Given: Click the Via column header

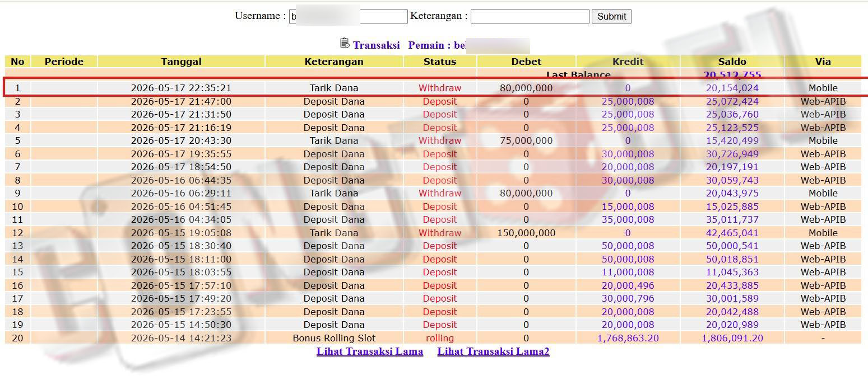Looking at the screenshot, I should 823,62.
